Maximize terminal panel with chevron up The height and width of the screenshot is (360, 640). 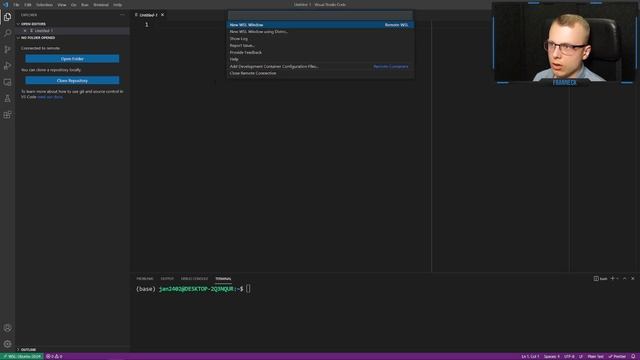coord(624,278)
